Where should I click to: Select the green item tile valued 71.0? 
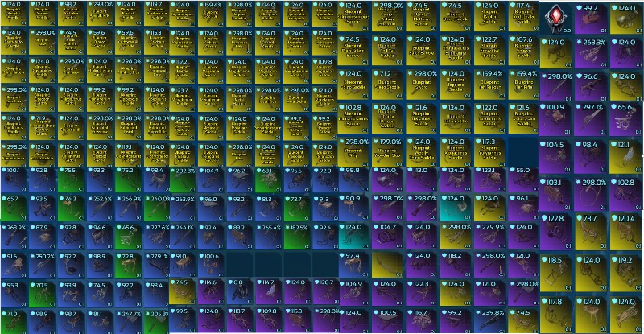[14, 323]
